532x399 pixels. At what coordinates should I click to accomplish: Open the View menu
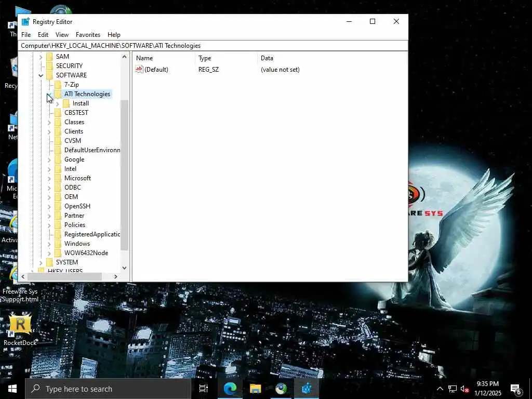62,35
